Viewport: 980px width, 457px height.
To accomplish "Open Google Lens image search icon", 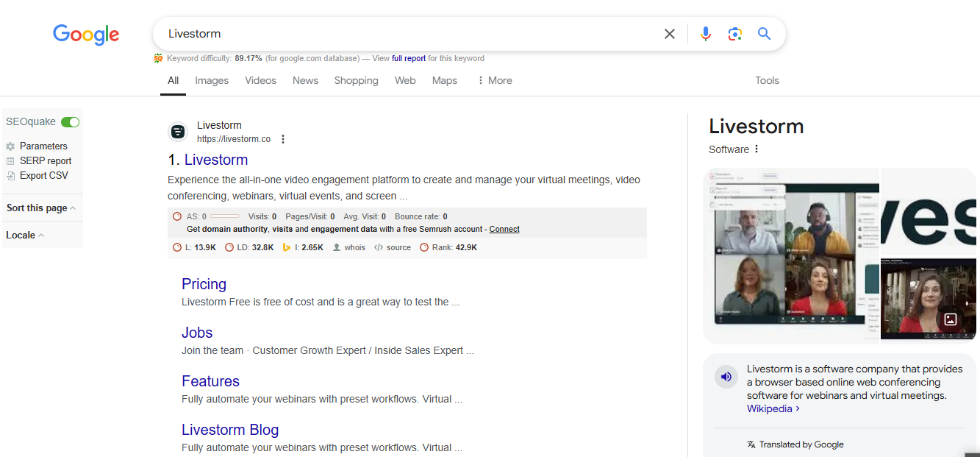I will [x=734, y=34].
